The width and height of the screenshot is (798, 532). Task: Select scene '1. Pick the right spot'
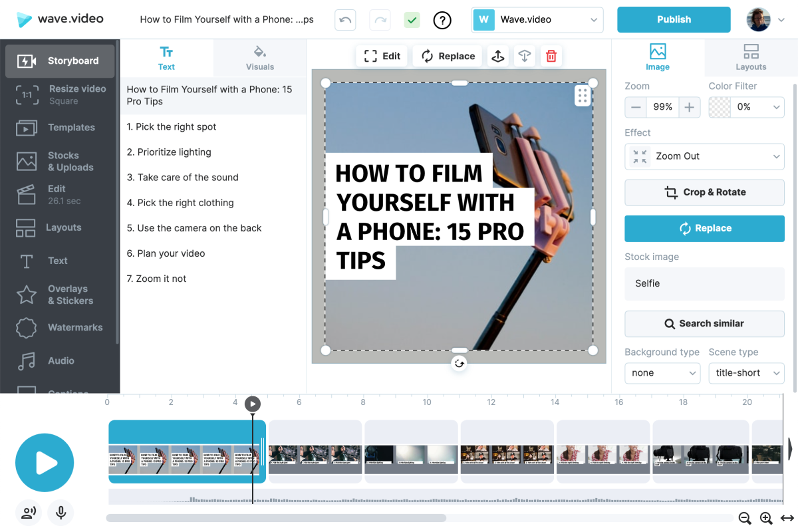pos(213,127)
